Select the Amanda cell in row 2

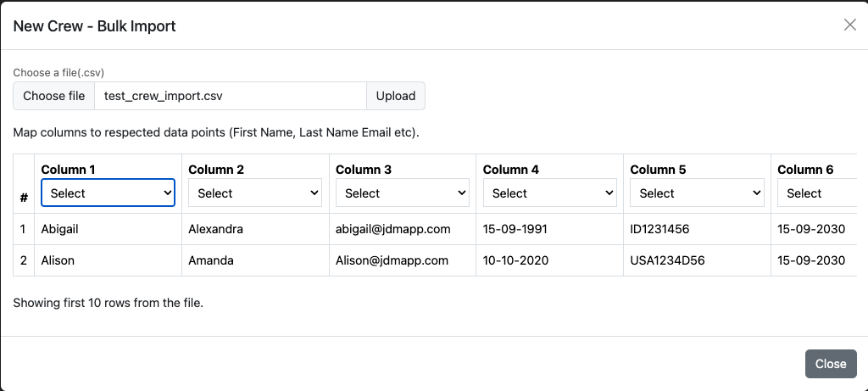[211, 260]
